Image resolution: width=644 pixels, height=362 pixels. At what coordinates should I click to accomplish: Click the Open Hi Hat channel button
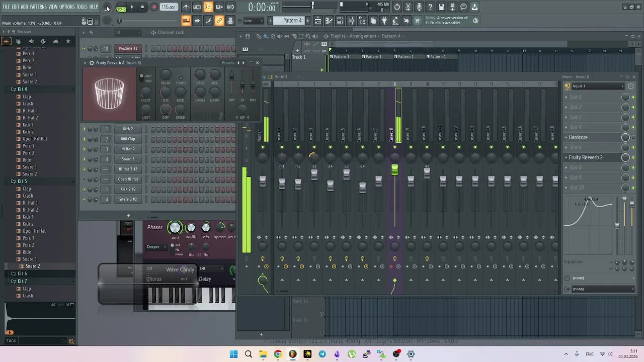pyautogui.click(x=128, y=179)
